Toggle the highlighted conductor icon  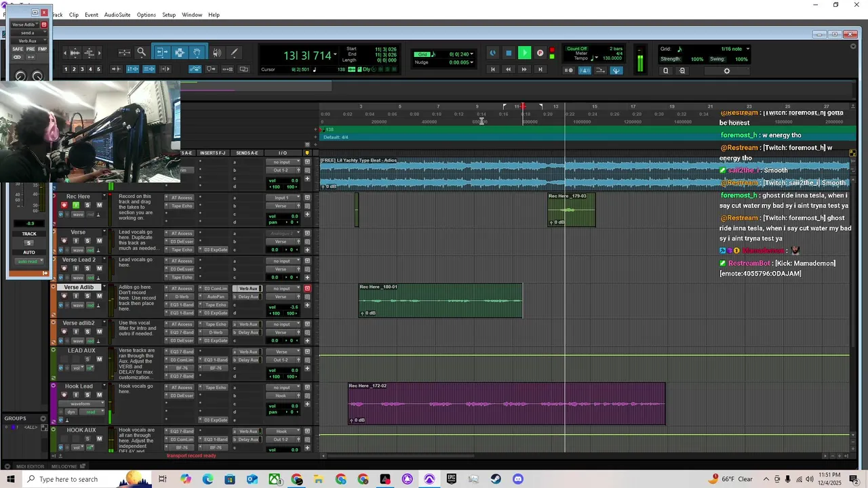616,70
